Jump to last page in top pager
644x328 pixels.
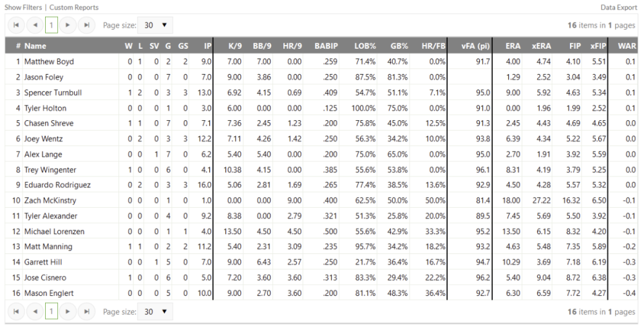(87, 26)
